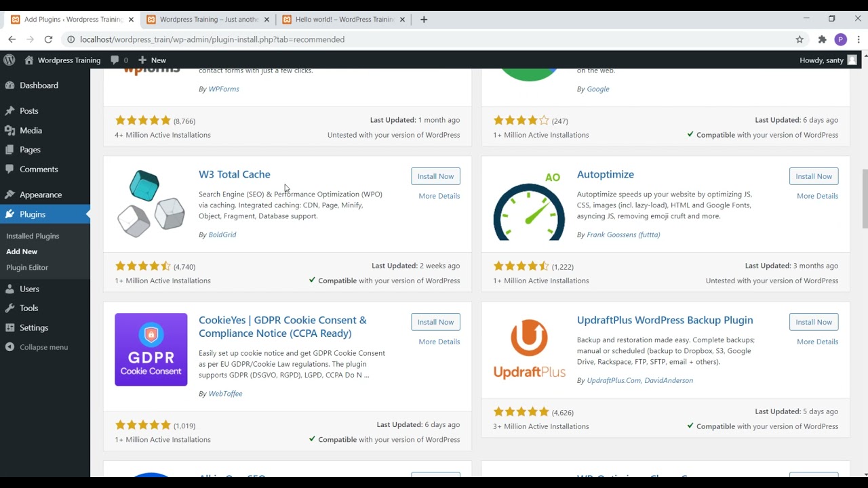
Task: Click the browser address bar URL
Action: coord(212,39)
